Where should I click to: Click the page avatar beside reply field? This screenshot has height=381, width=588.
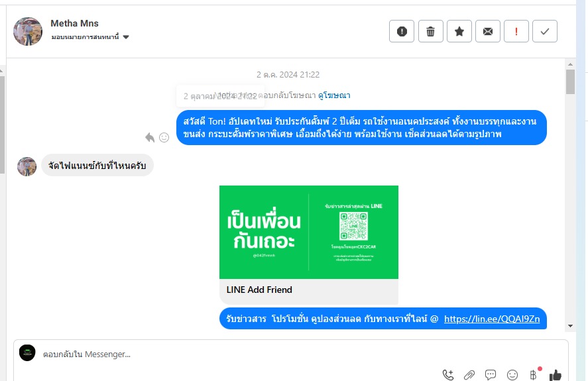click(27, 353)
